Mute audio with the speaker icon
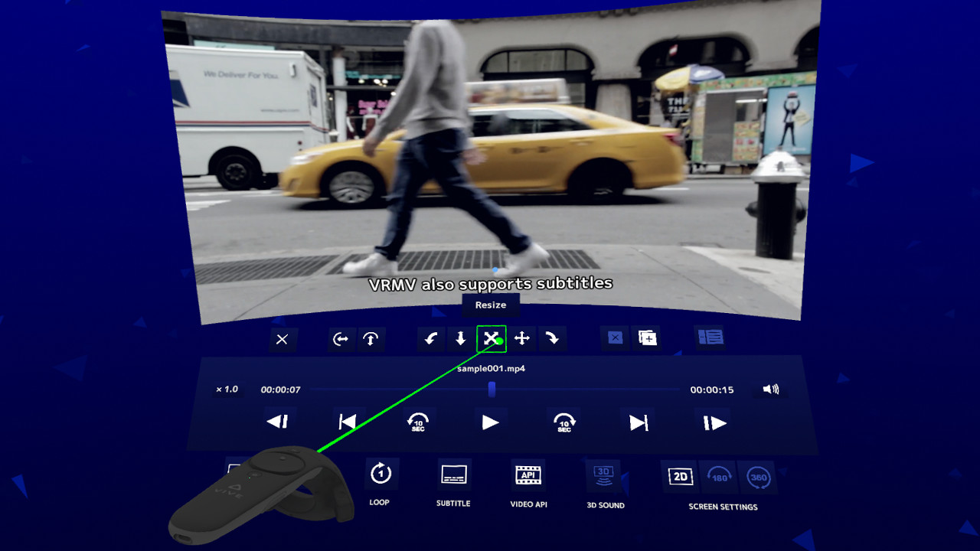 pyautogui.click(x=770, y=389)
